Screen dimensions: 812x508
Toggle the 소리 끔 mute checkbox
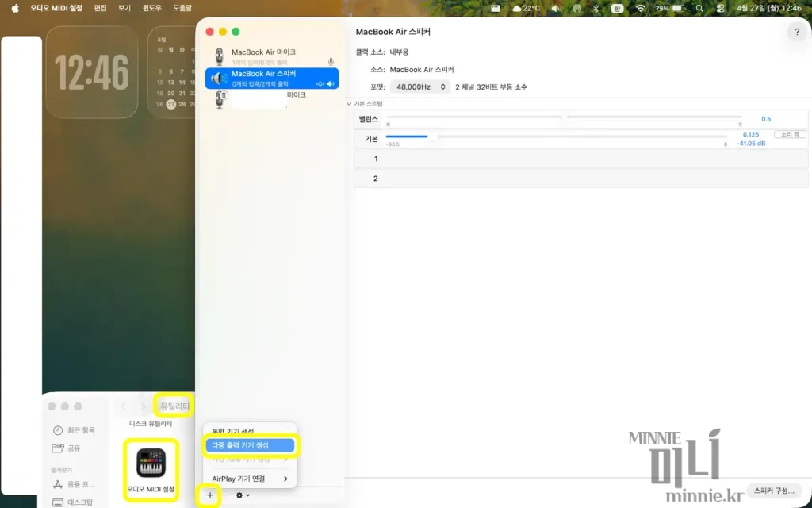pos(790,134)
